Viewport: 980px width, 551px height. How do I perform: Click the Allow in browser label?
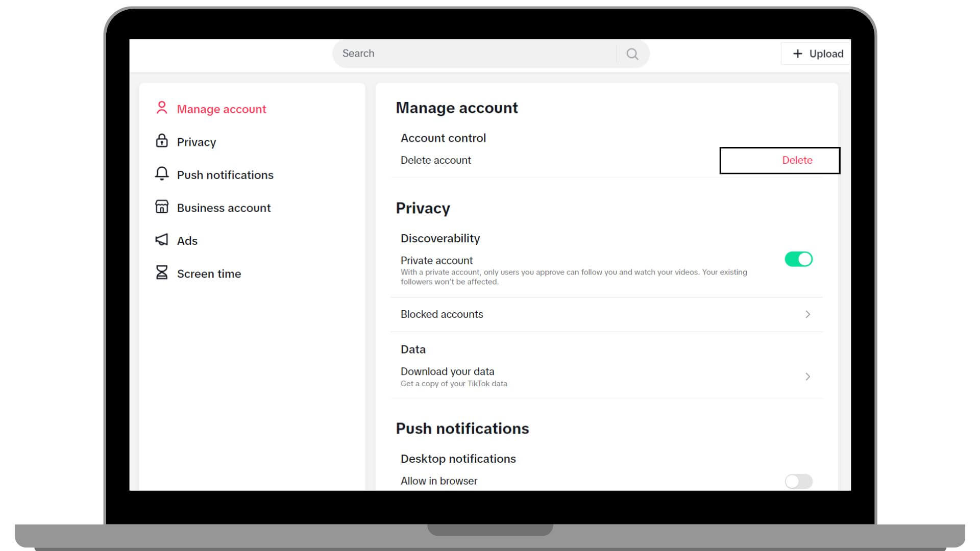[439, 481]
